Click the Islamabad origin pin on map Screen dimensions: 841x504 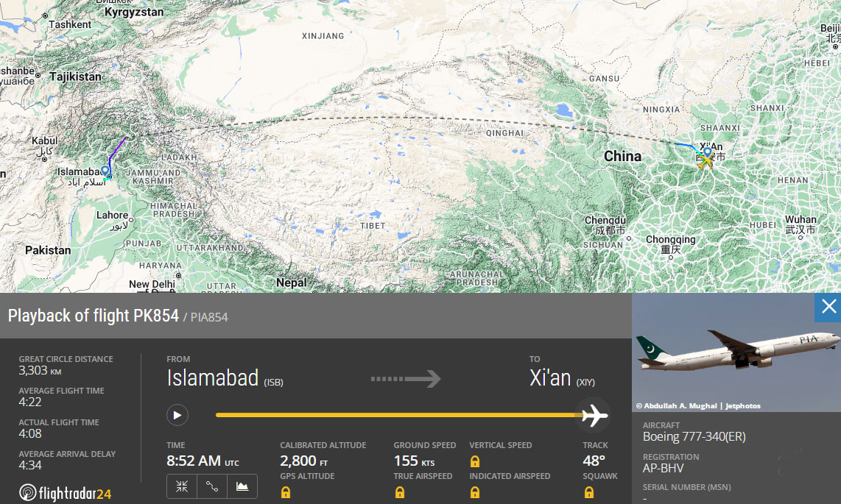tap(105, 171)
